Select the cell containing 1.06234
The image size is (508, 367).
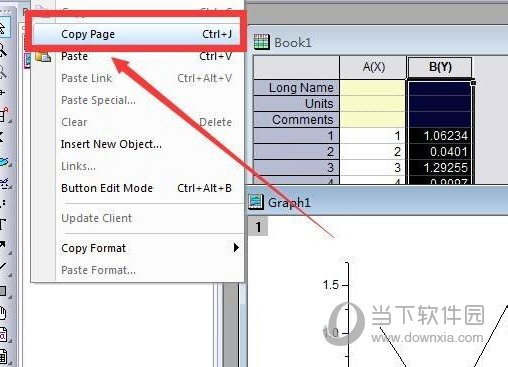(440, 136)
